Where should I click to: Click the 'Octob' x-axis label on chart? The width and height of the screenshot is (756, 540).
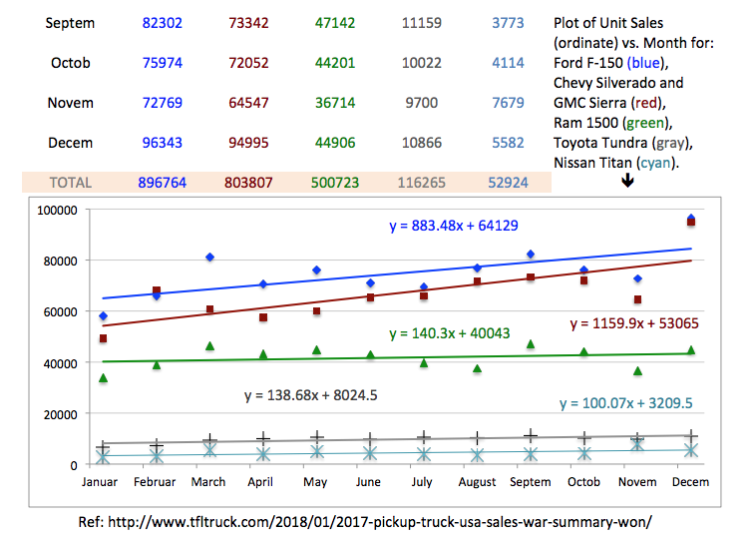583,482
